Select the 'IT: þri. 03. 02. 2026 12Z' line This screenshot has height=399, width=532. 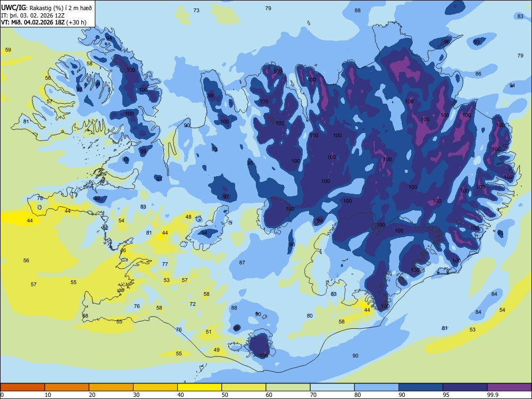(32, 15)
